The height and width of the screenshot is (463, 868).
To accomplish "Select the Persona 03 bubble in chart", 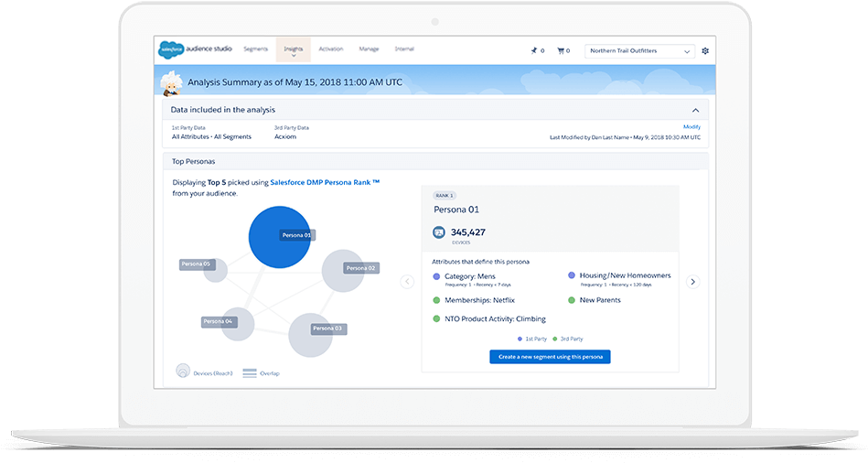I will [309, 335].
